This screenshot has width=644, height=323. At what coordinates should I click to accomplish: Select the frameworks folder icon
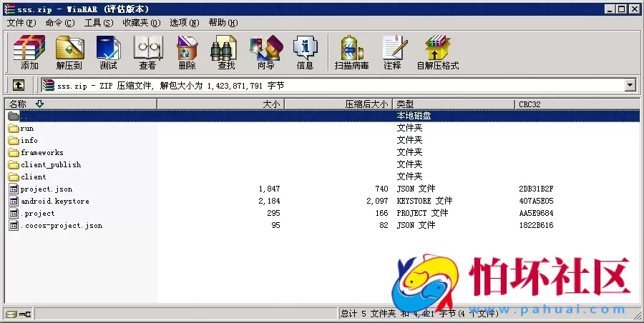tap(14, 153)
